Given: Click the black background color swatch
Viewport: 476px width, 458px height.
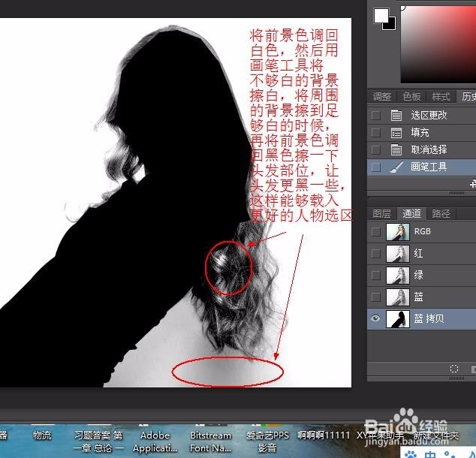Looking at the screenshot, I should click(x=392, y=26).
